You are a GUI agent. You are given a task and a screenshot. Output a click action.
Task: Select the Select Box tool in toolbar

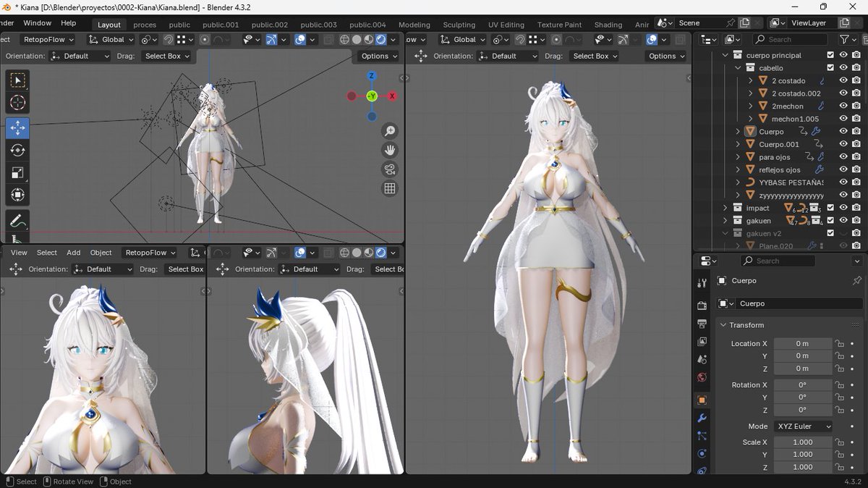click(x=17, y=80)
